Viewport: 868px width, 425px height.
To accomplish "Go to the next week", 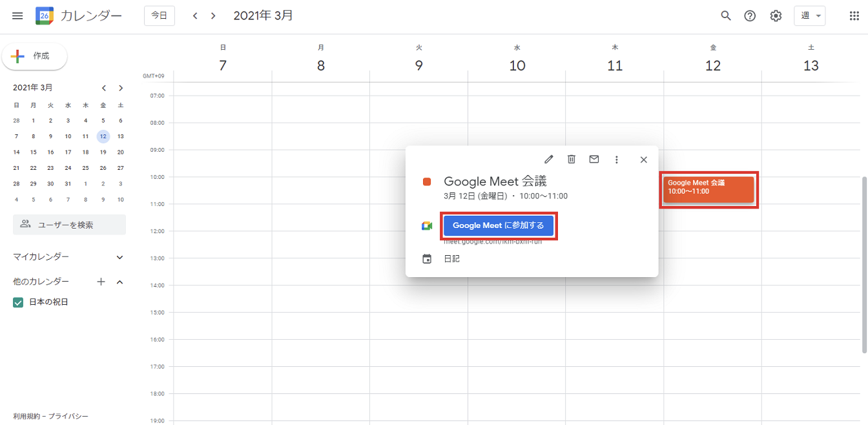I will [x=212, y=15].
